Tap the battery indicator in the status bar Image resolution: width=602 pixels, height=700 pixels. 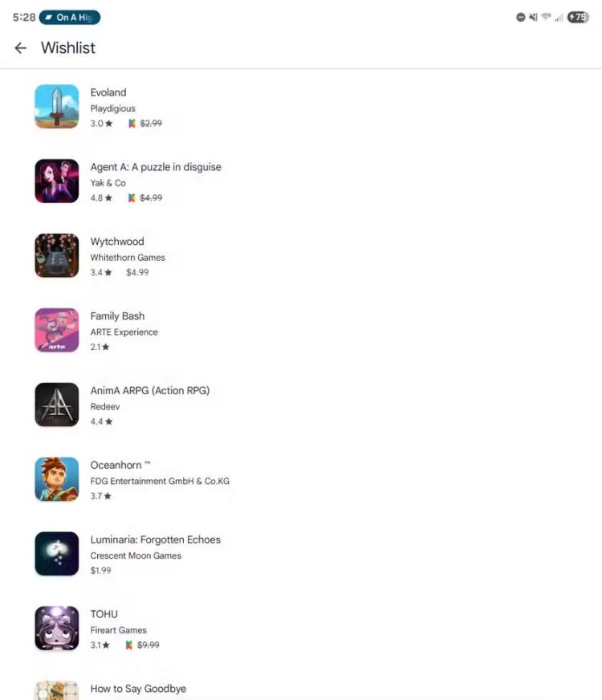tap(578, 18)
